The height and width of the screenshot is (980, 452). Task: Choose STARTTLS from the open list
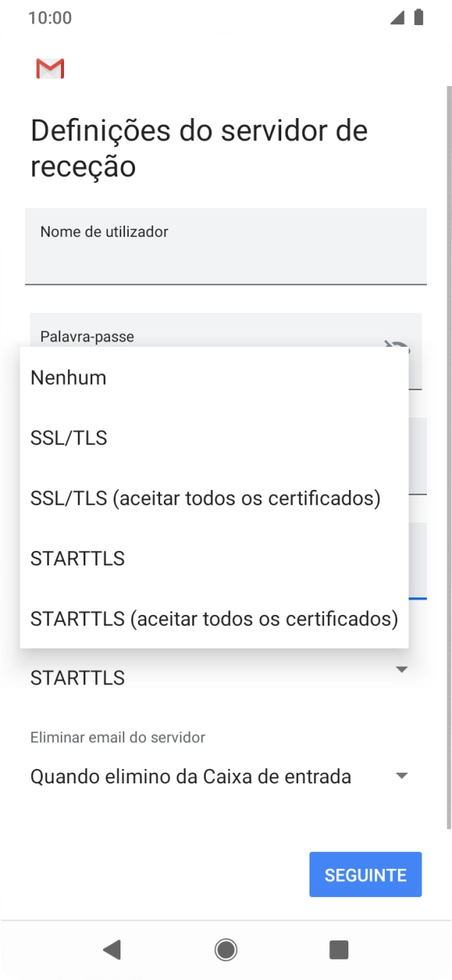pos(76,558)
